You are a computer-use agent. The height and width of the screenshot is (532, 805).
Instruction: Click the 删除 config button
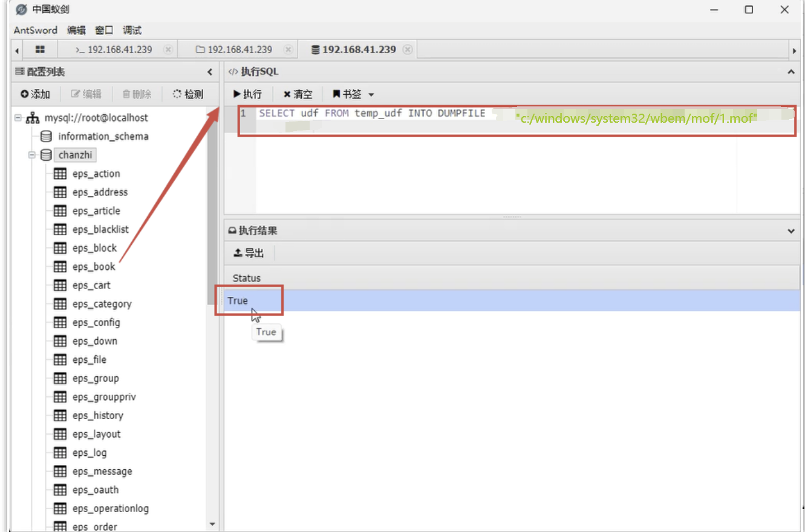pos(137,94)
